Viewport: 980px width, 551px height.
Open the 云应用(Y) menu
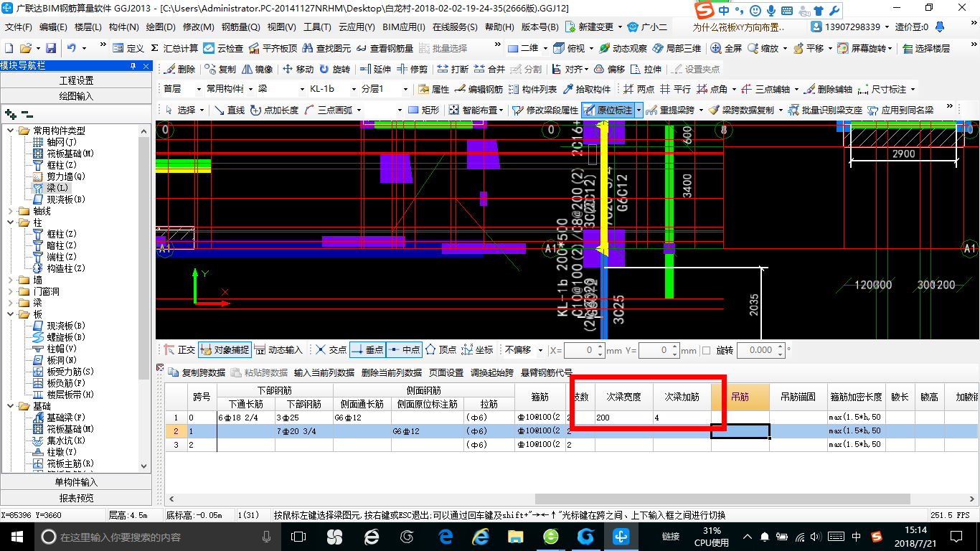point(357,27)
